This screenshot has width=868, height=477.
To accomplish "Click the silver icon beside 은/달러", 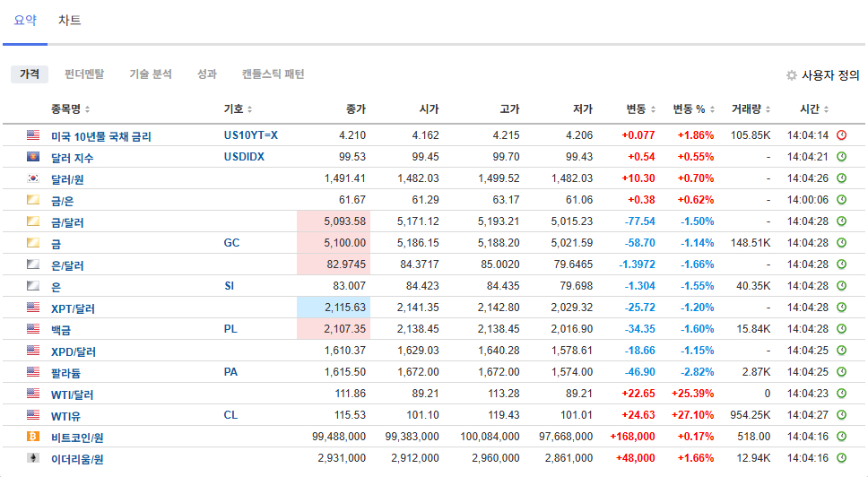I will coord(33,265).
